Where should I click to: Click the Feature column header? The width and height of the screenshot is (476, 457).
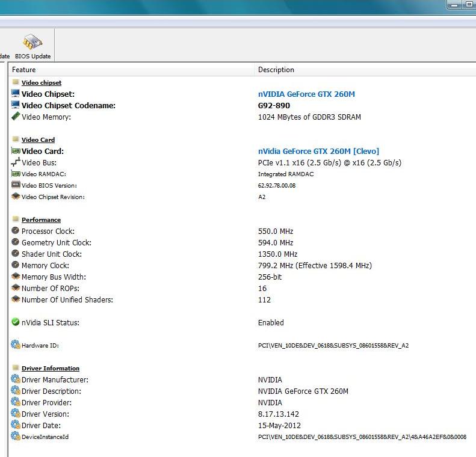tap(131, 70)
